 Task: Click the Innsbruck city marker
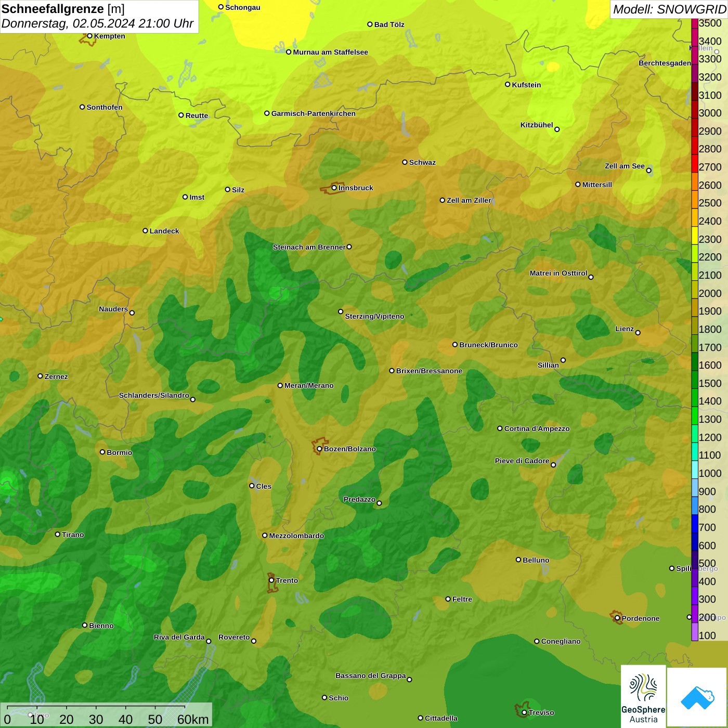[334, 188]
